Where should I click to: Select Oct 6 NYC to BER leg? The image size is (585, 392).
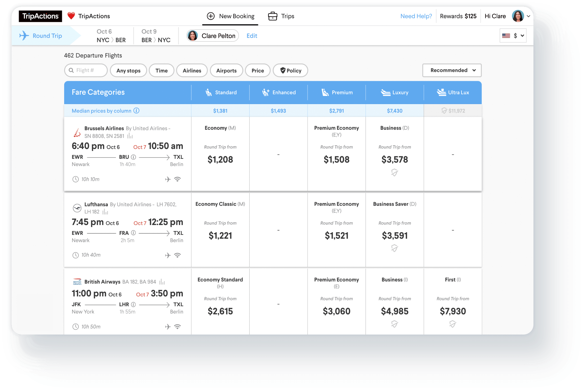pyautogui.click(x=111, y=36)
